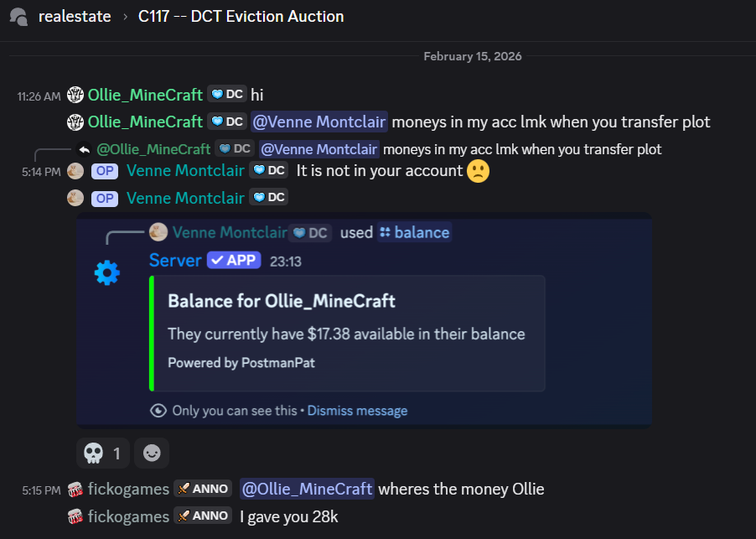Click the APP verified badge next to Server
The height and width of the screenshot is (539, 756).
click(x=235, y=261)
